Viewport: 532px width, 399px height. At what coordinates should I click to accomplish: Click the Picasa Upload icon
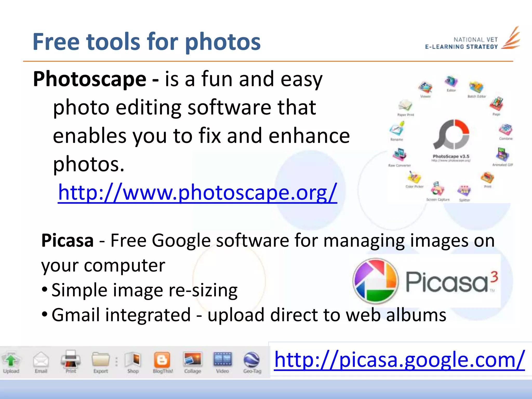11,360
